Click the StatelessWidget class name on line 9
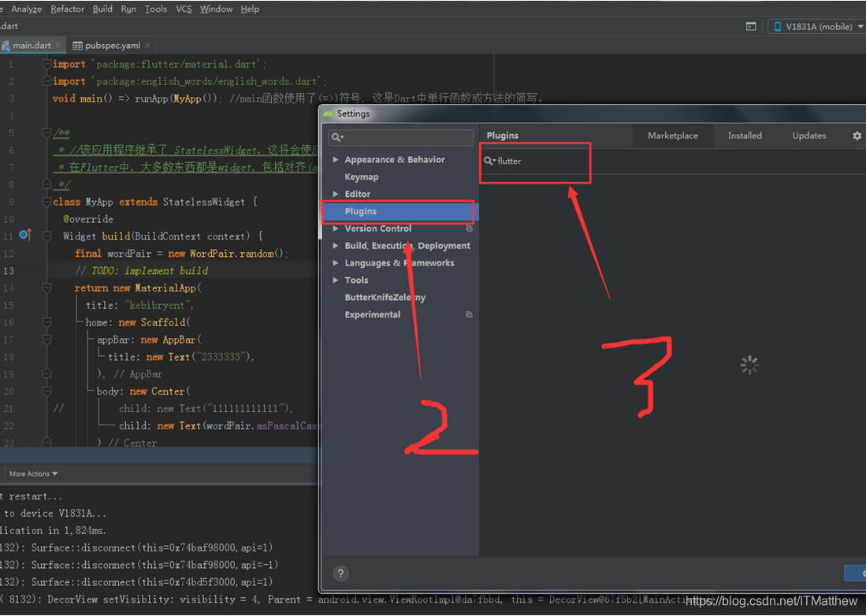The width and height of the screenshot is (866, 616). point(204,202)
